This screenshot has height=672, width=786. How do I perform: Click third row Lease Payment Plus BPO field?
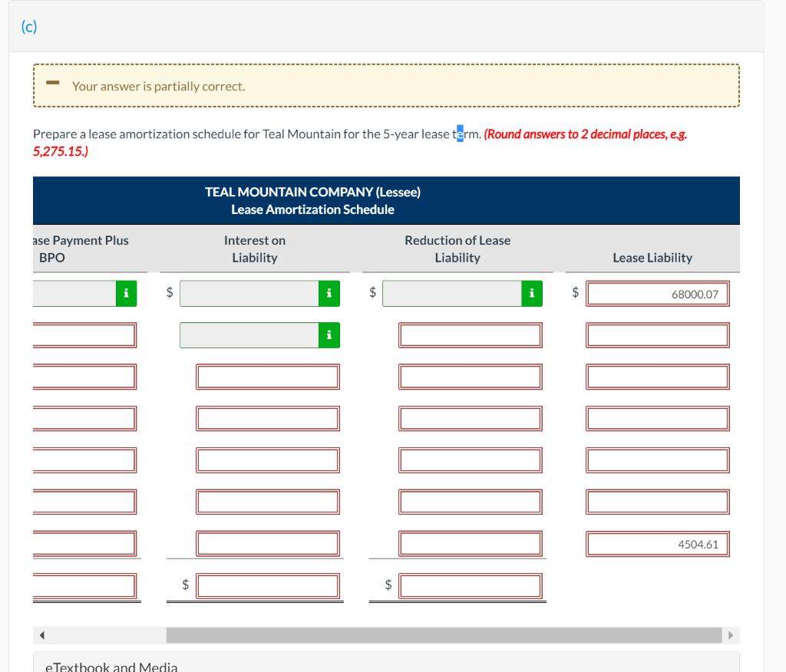click(x=84, y=377)
